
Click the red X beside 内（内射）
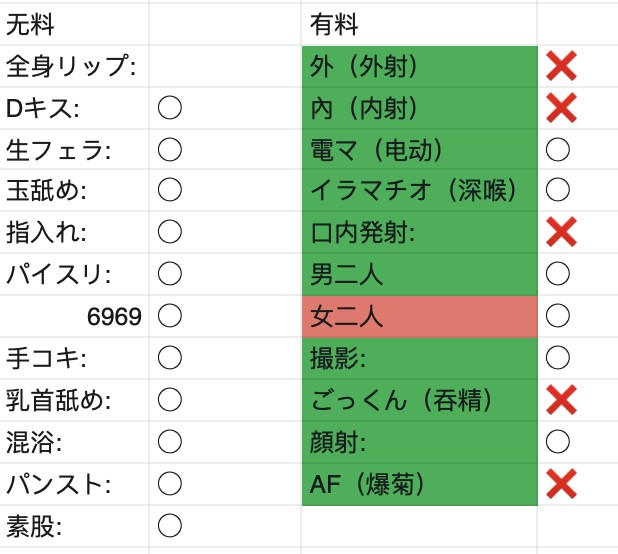pyautogui.click(x=561, y=108)
